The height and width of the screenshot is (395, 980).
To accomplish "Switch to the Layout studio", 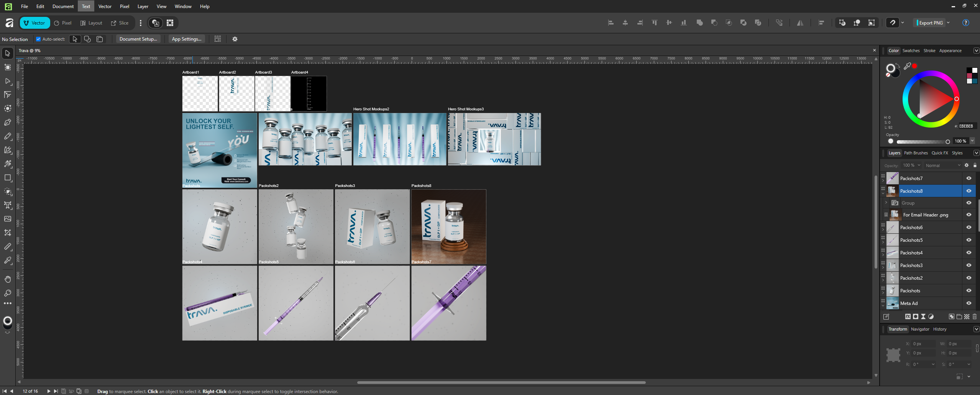I will pyautogui.click(x=91, y=23).
